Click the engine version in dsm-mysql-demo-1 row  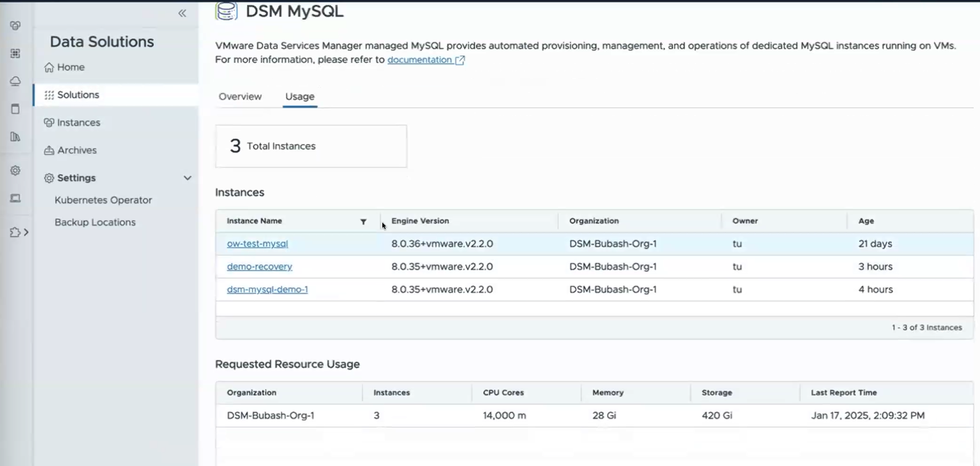coord(442,290)
